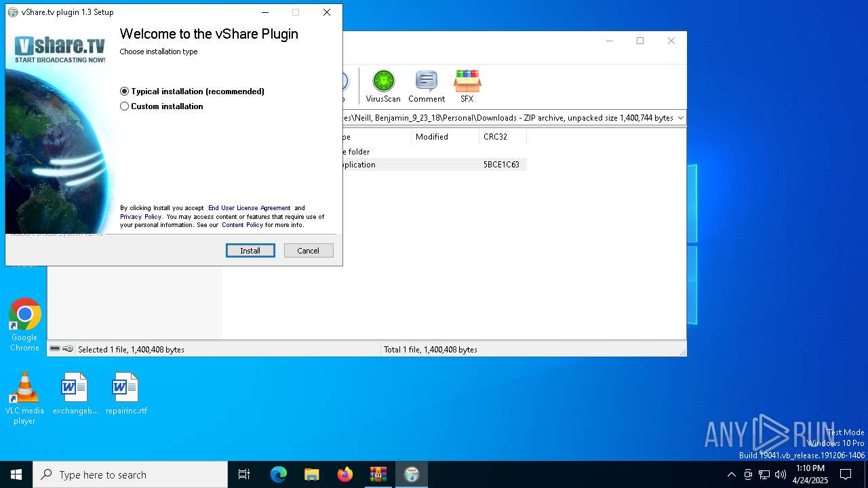This screenshot has height=488, width=868.
Task: Minimize the vShare setup window
Action: (265, 12)
